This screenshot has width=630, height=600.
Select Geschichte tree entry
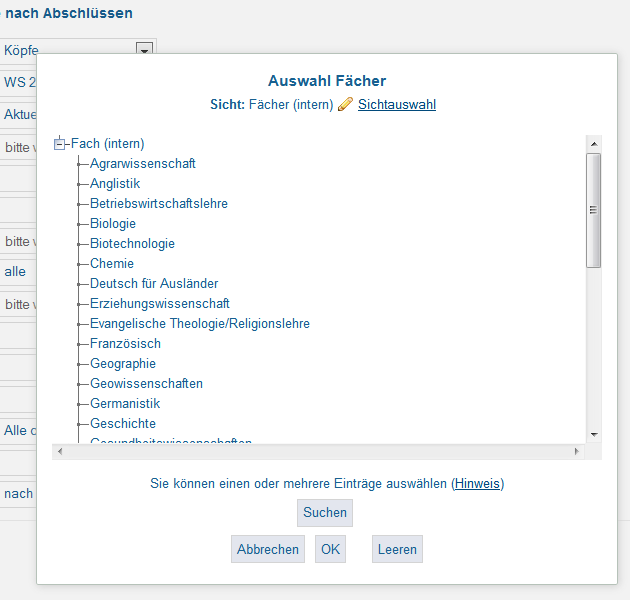click(x=123, y=423)
